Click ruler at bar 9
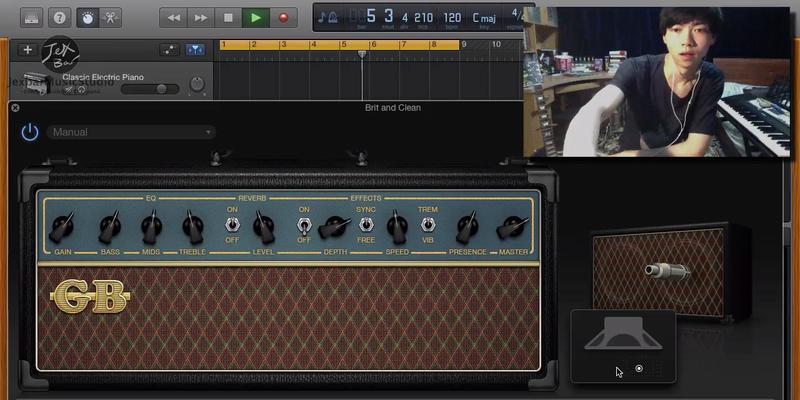The width and height of the screenshot is (800, 400). [x=464, y=44]
